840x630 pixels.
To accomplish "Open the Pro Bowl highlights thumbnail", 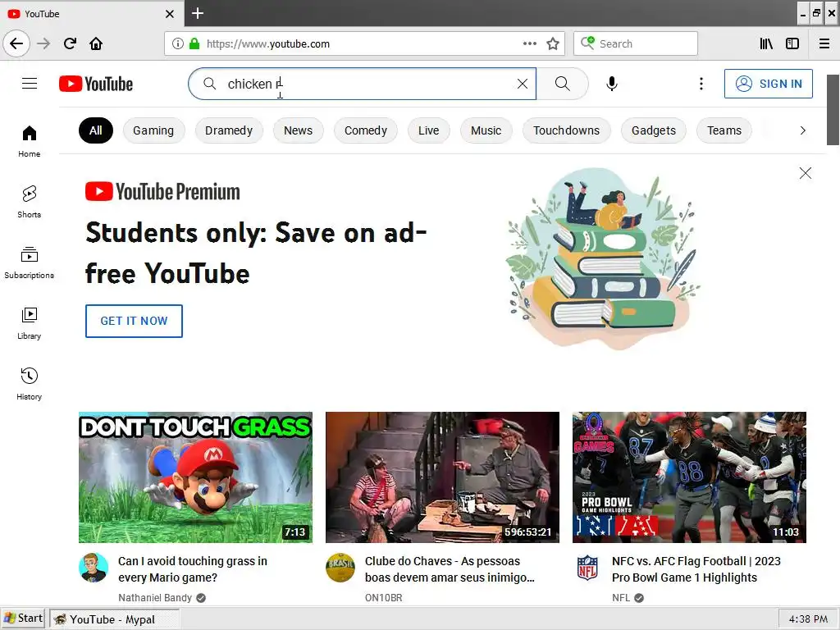I will click(689, 477).
